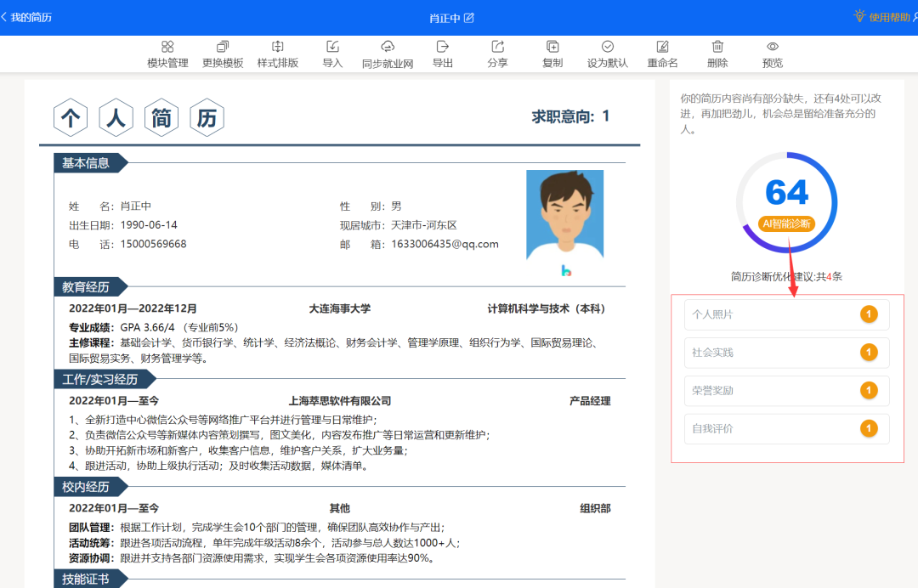Click the 复制 duplicate icon

[552, 48]
